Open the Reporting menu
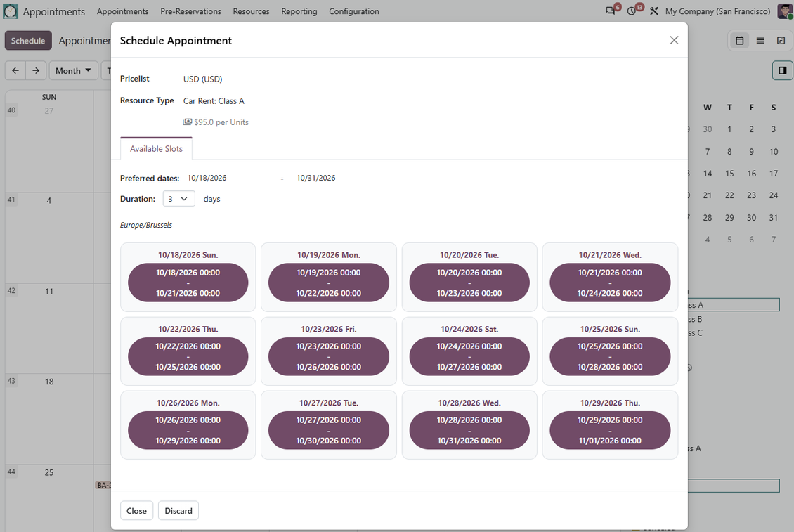The width and height of the screenshot is (794, 532). pos(299,11)
